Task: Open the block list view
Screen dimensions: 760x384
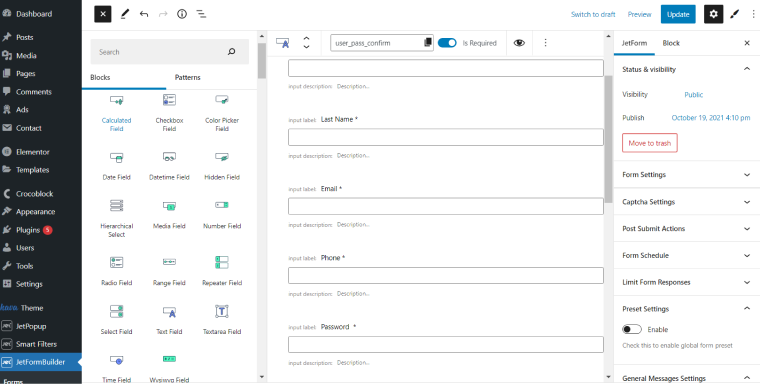Action: [201, 14]
